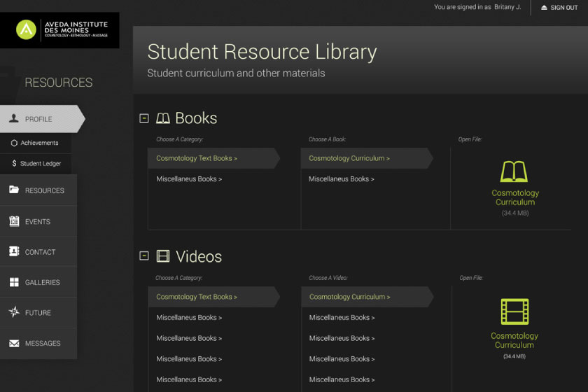Select Cosmotology Curriculum in Choose A Book
588x392 pixels.
[x=367, y=158]
